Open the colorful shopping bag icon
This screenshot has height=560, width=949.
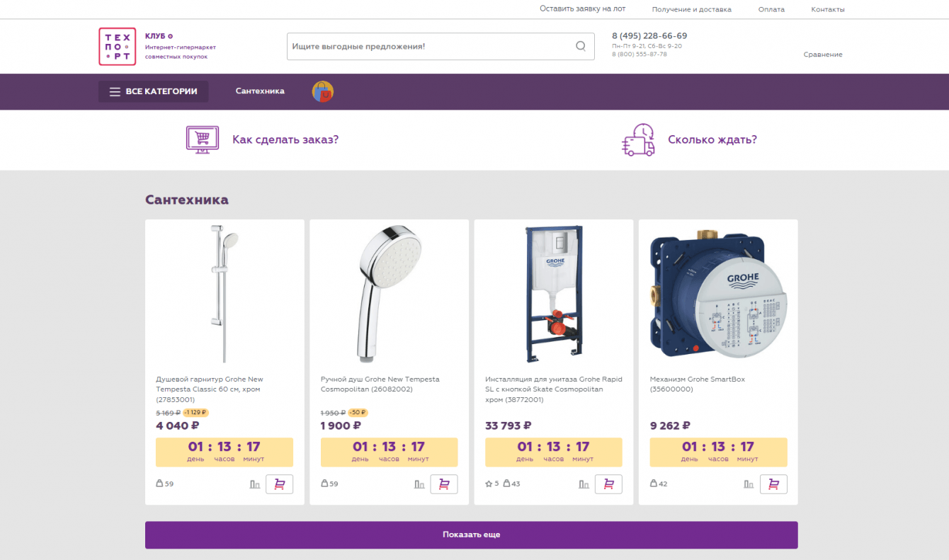click(x=323, y=91)
